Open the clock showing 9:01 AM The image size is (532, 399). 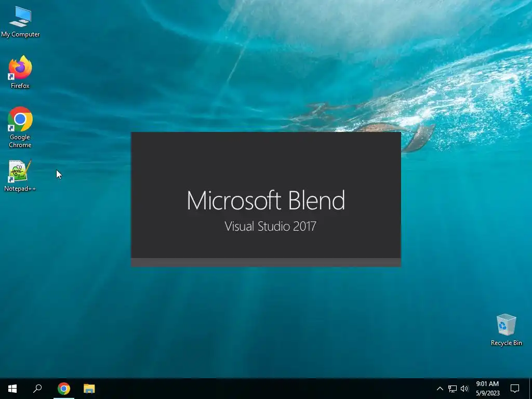coord(487,389)
